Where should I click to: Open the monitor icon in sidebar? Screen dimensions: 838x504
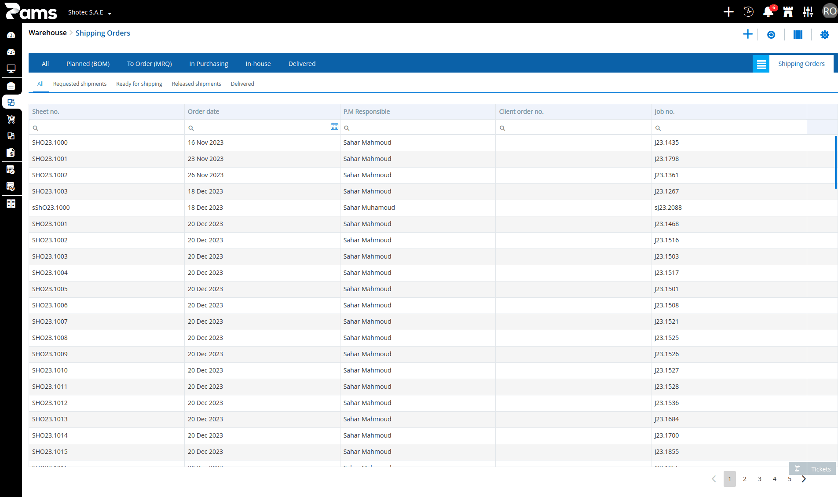click(11, 69)
